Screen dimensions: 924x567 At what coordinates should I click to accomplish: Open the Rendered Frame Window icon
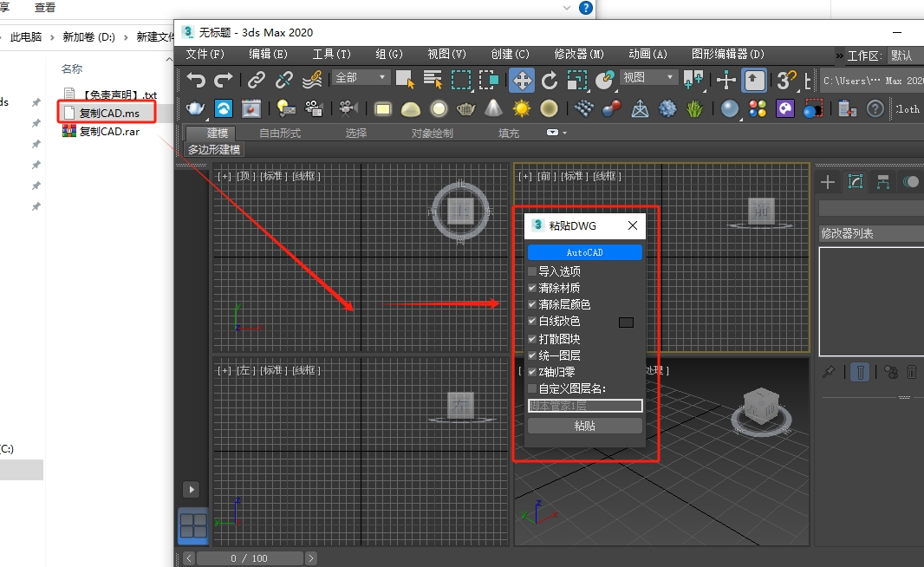251,108
